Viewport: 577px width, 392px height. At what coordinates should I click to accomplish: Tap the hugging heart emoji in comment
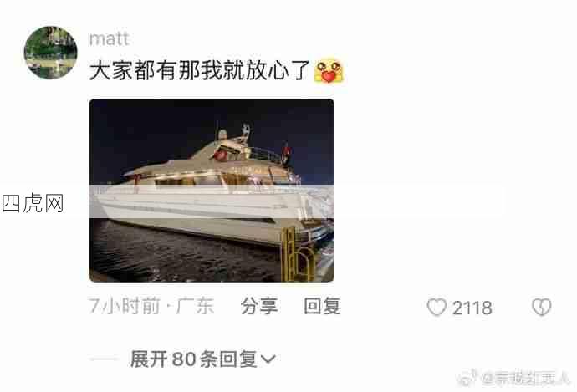tap(329, 70)
